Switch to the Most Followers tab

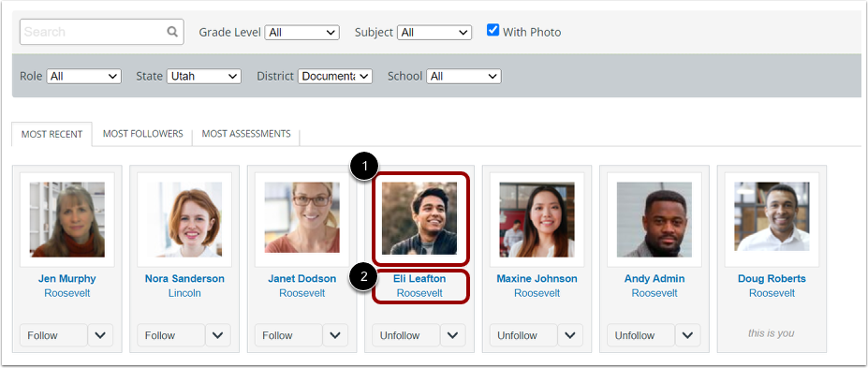(x=143, y=134)
